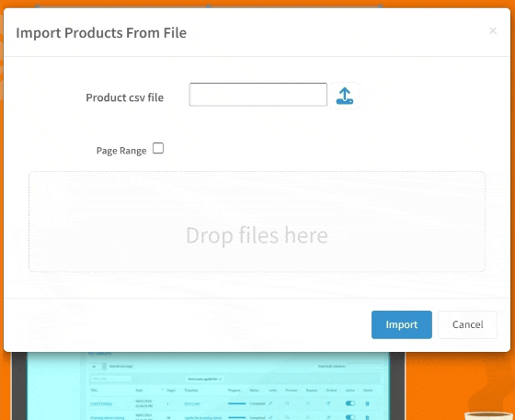Click the first catalog title link in background table
This screenshot has height=420, width=515.
tap(101, 404)
